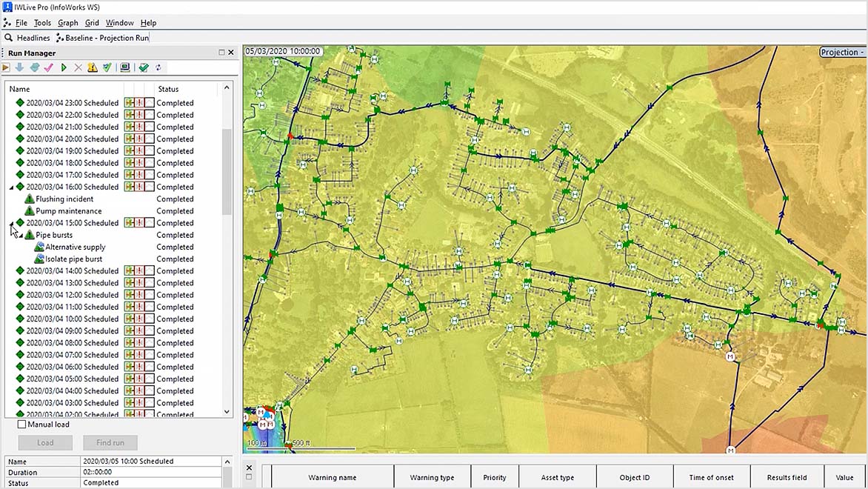
Task: Click the refresh icon in Run Manager toolbar
Action: tap(158, 67)
